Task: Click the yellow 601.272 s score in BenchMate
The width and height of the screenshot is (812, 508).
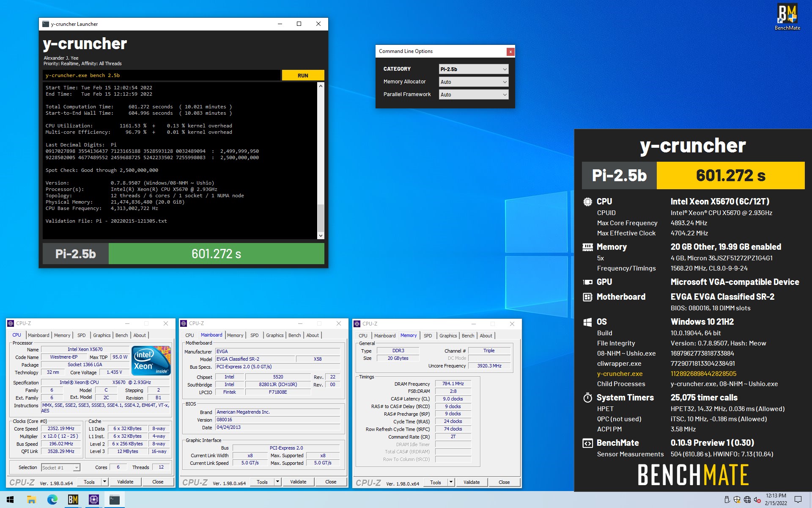Action: point(730,175)
